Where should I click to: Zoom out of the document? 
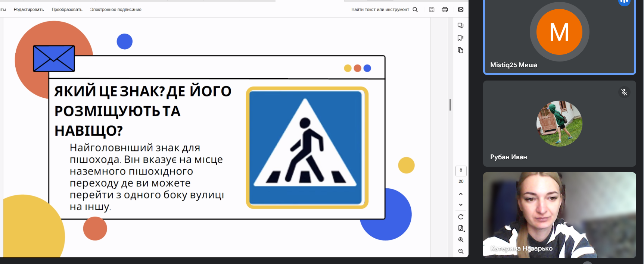tap(461, 251)
